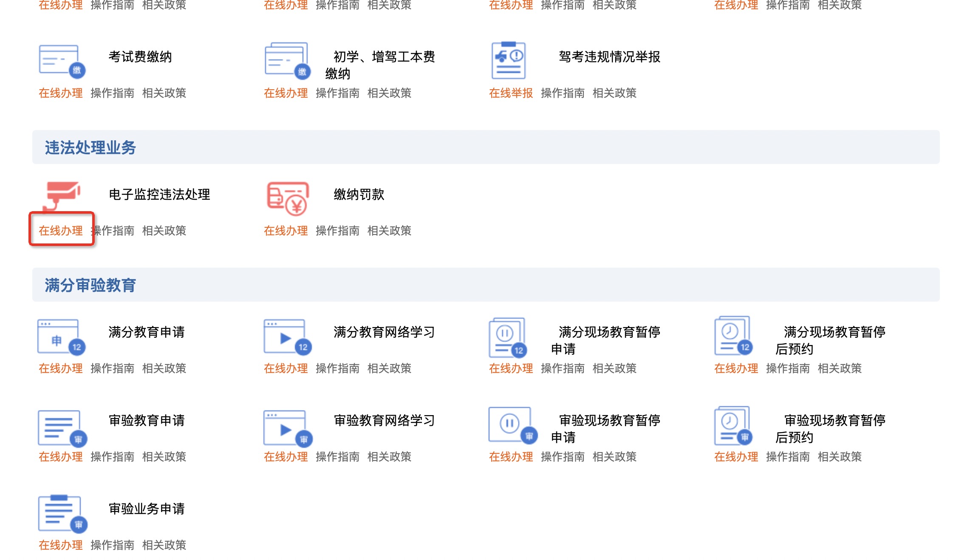Click 在线办理 under 电子监控违法处理
956x560 pixels.
(61, 231)
